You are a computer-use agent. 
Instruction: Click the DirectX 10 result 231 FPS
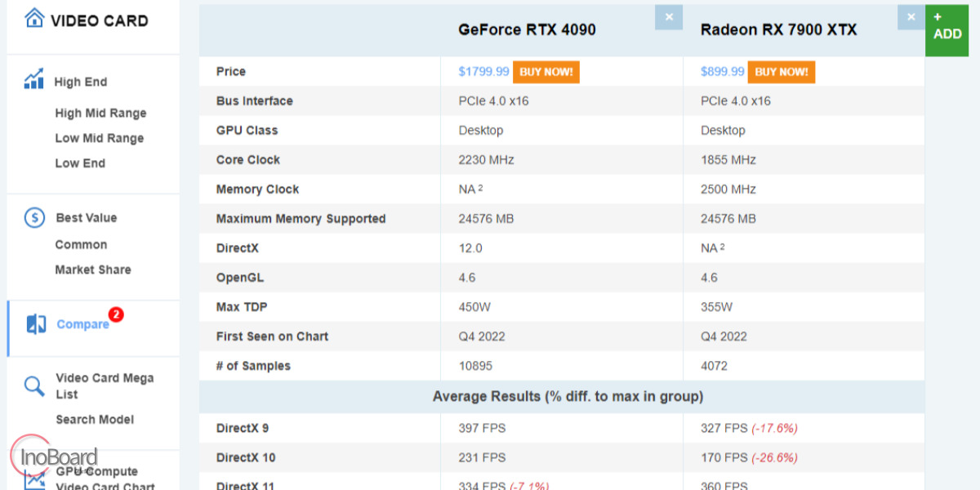[483, 457]
